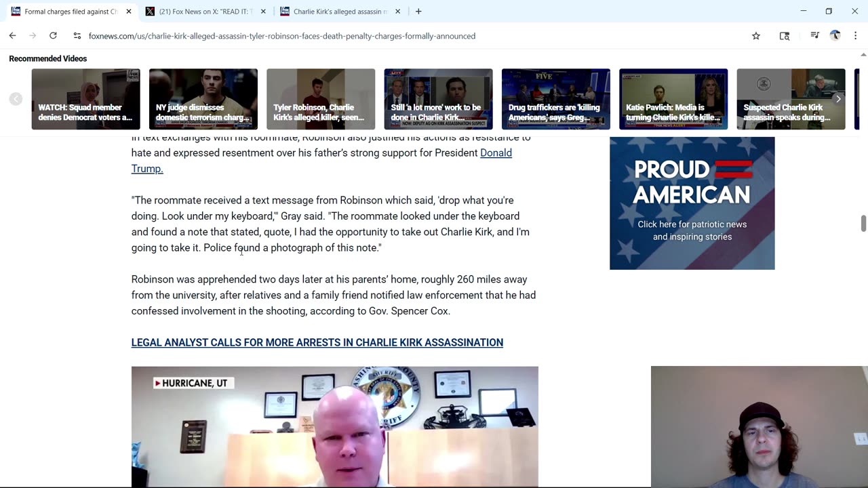Reload the current page

(x=53, y=35)
